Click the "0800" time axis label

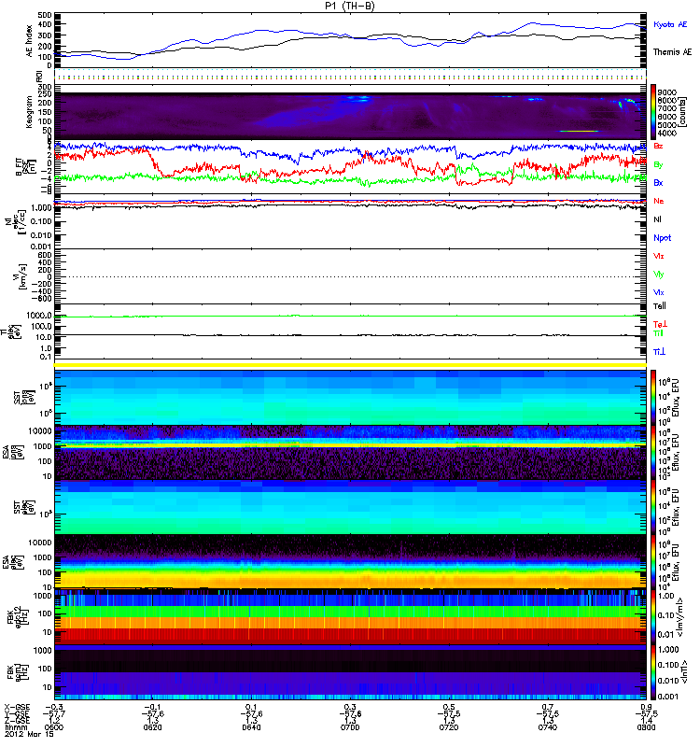point(646,727)
